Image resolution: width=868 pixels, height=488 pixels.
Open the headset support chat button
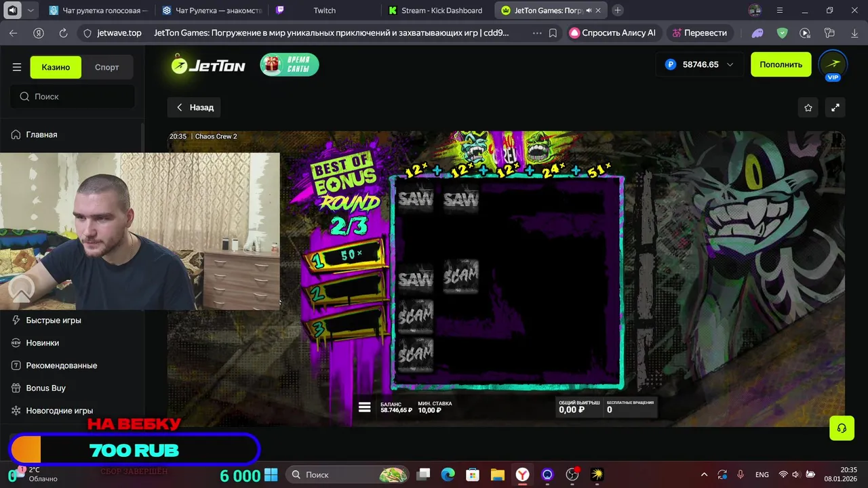pyautogui.click(x=842, y=428)
